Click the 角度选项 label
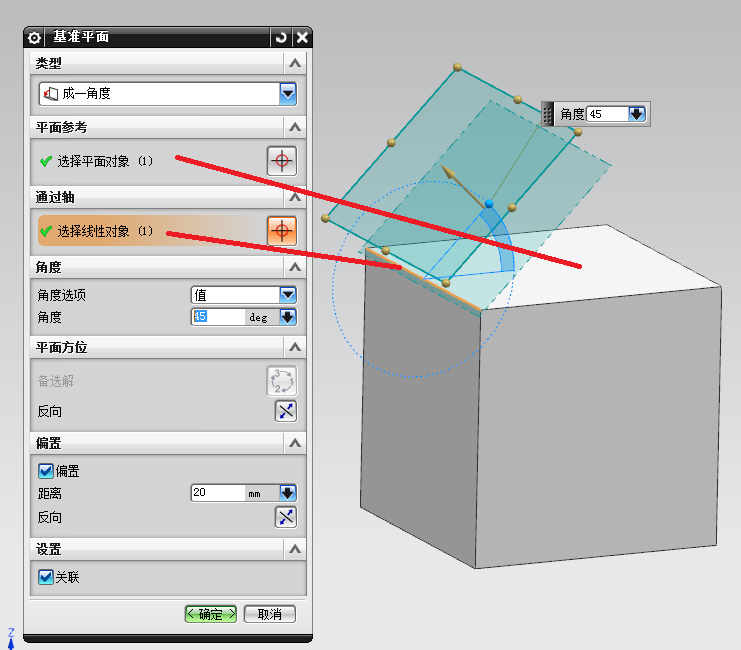The height and width of the screenshot is (650, 741). click(x=62, y=295)
